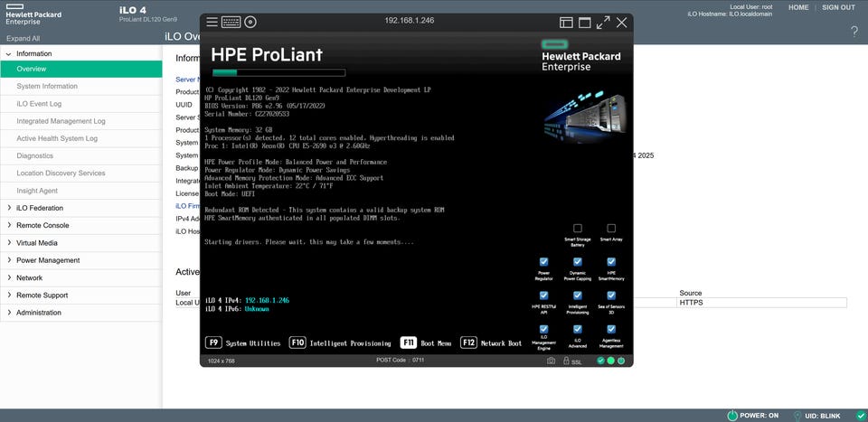Click the 1024 x 768 resolution label

pyautogui.click(x=221, y=361)
